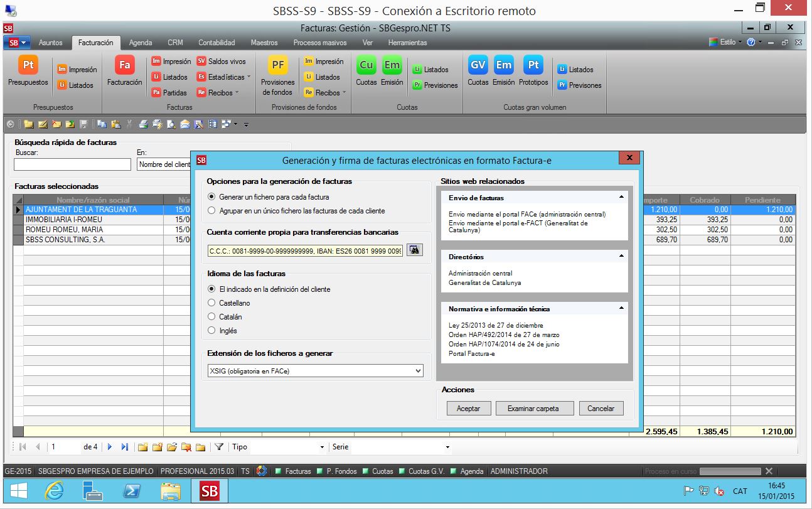Click Provisiones de fondos PF icon
The image size is (812, 509).
tap(278, 65)
